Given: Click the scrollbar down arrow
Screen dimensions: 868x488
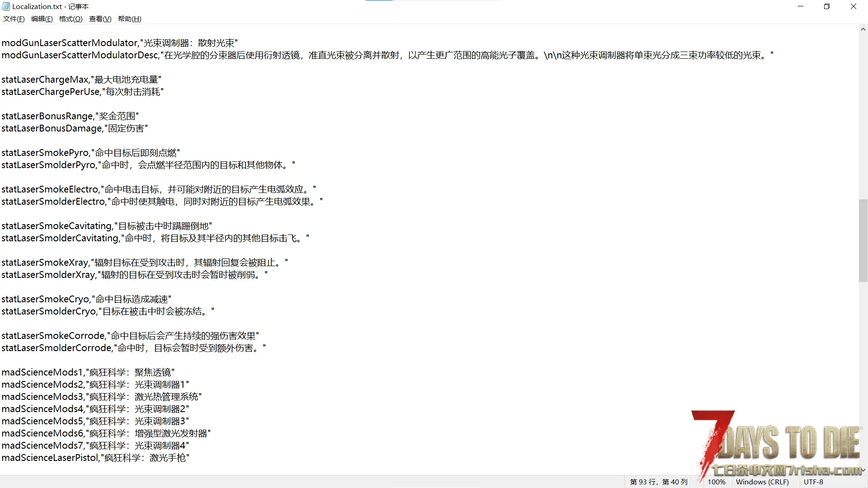Looking at the screenshot, I should 863,470.
